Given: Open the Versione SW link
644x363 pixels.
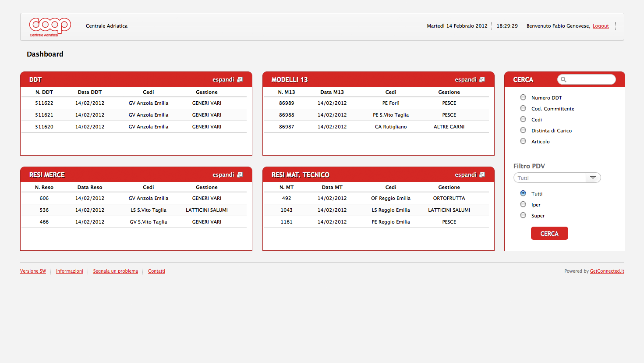Looking at the screenshot, I should 33,271.
